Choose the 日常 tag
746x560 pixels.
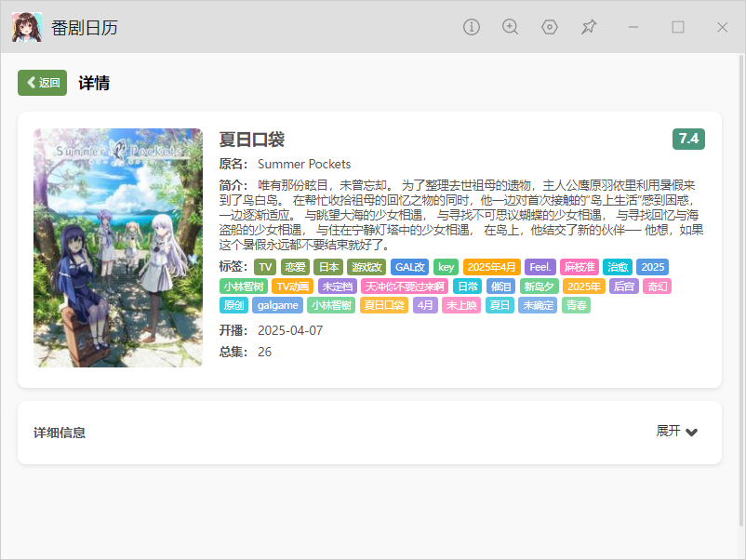click(467, 287)
